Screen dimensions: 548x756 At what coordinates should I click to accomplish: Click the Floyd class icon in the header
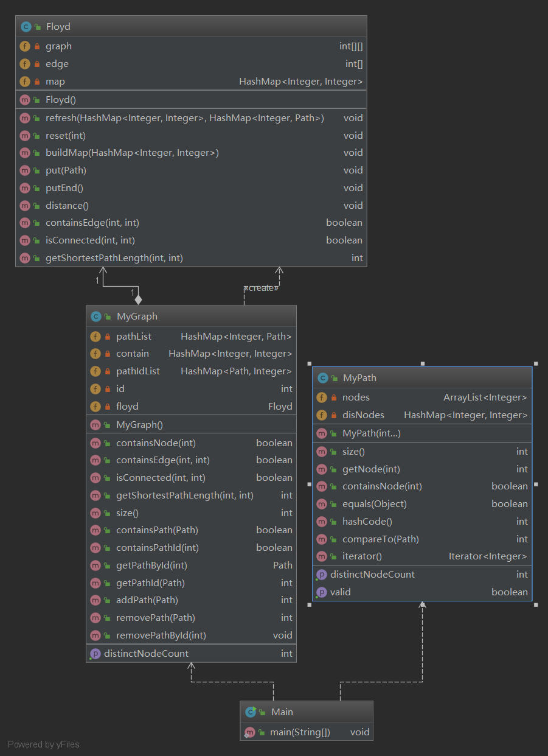coord(26,27)
